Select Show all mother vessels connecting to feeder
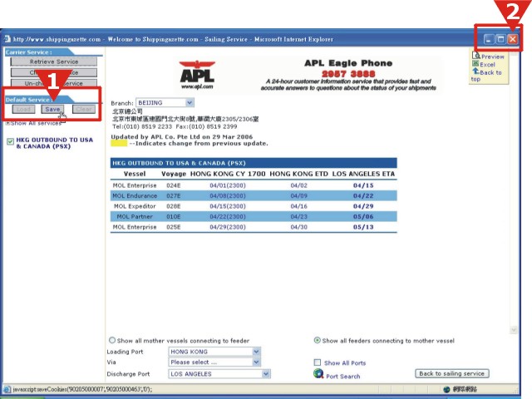Screen dimensions: 532x399 tap(112, 340)
